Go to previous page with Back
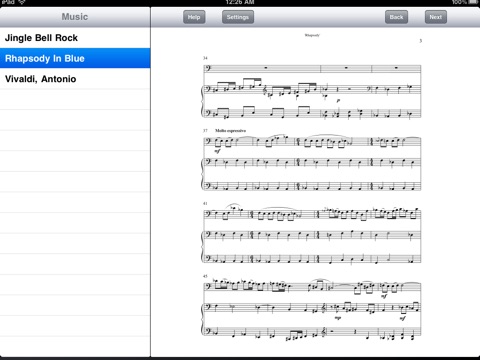 (396, 17)
